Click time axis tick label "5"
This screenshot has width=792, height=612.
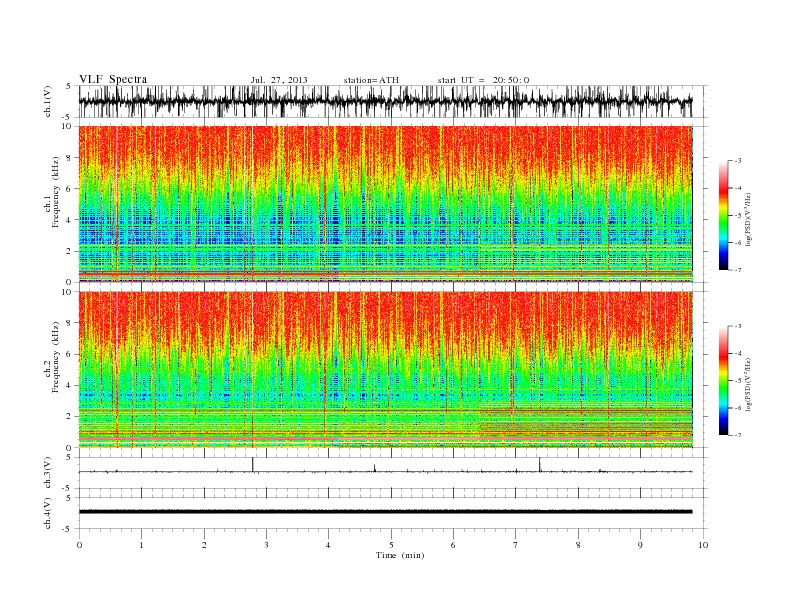click(391, 545)
